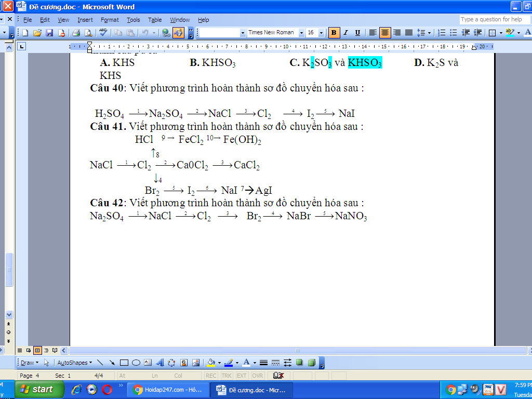Expand Borders dropdown arrow
532x399 pixels.
501,33
